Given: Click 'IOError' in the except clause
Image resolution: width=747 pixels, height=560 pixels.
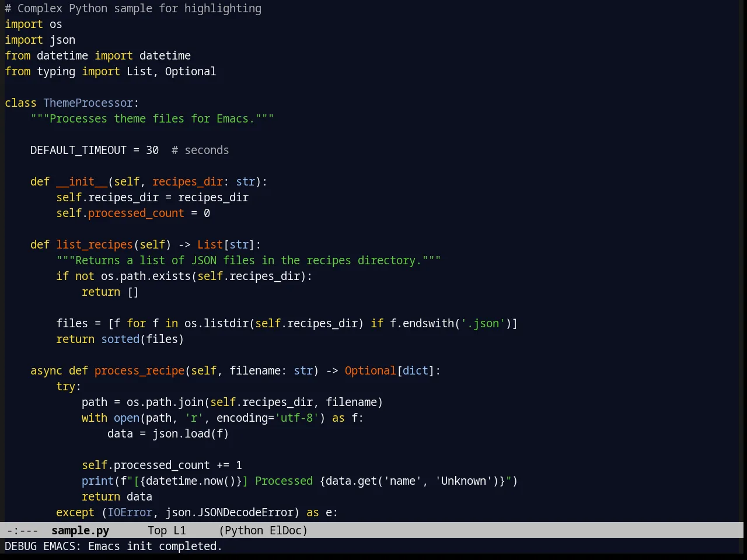Looking at the screenshot, I should 130,512.
